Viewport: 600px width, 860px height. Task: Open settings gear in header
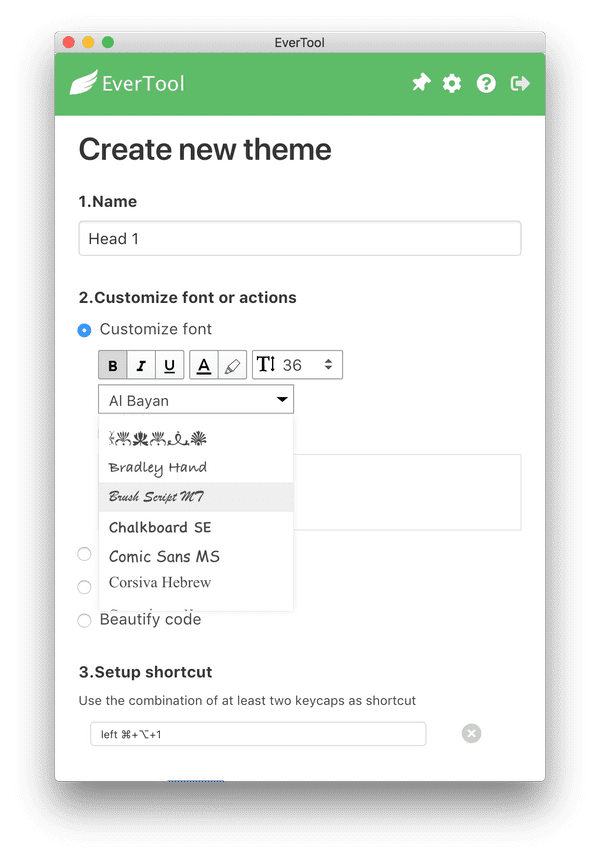click(x=452, y=84)
